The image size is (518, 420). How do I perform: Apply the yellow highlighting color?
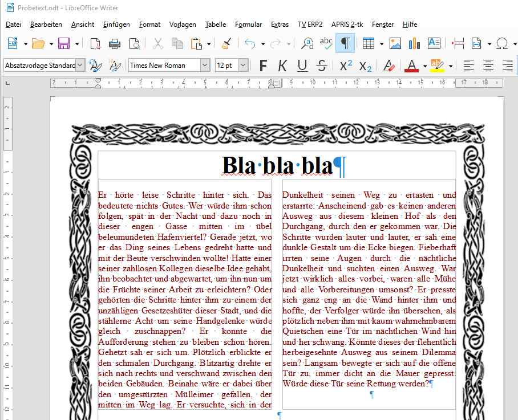tap(437, 66)
